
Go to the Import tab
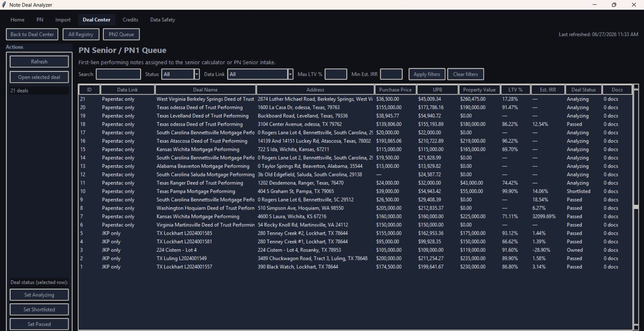pyautogui.click(x=63, y=20)
